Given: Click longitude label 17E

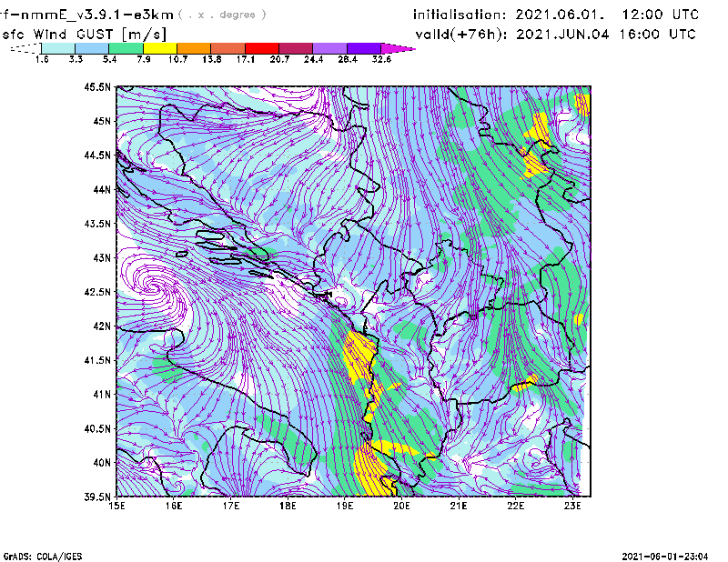Looking at the screenshot, I should point(231,506).
